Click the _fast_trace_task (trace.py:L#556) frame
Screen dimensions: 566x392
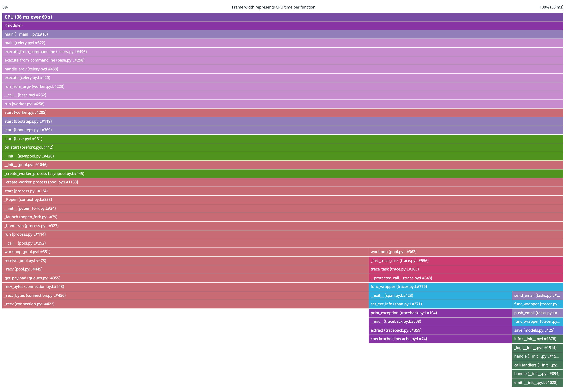(x=466, y=261)
